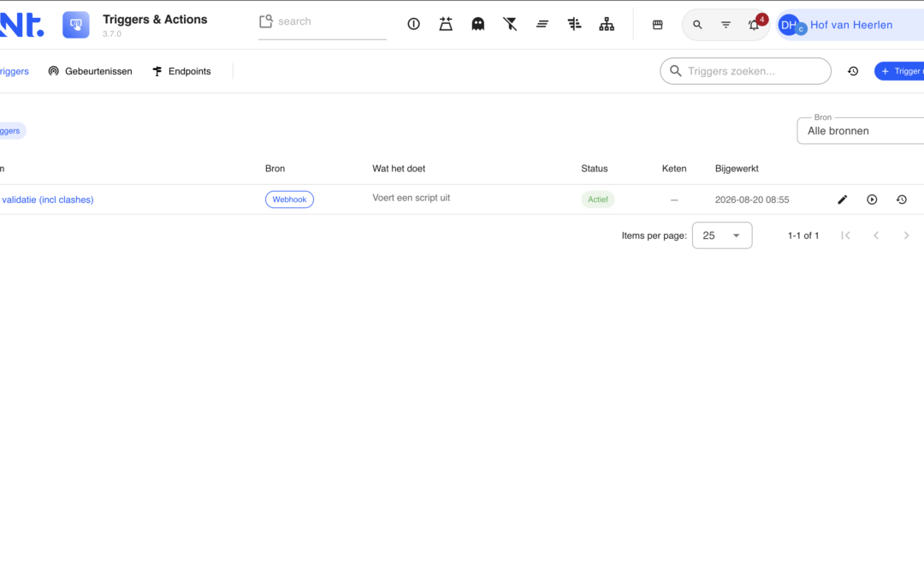Go to the previous page of results

point(876,235)
